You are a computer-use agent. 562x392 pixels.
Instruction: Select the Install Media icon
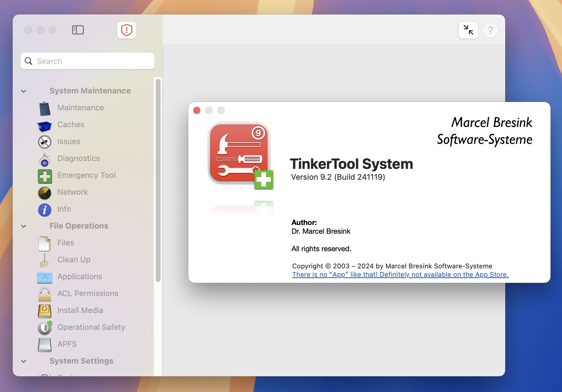click(x=45, y=311)
